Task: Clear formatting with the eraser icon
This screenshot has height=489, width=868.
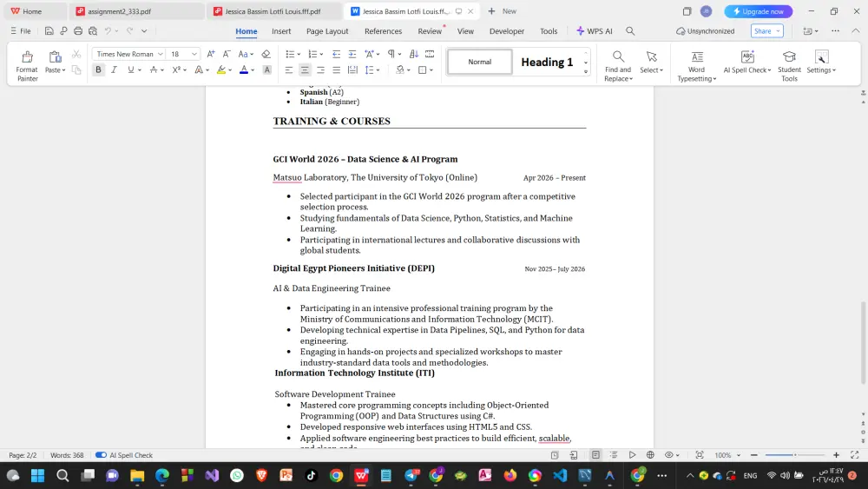Action: 266,54
